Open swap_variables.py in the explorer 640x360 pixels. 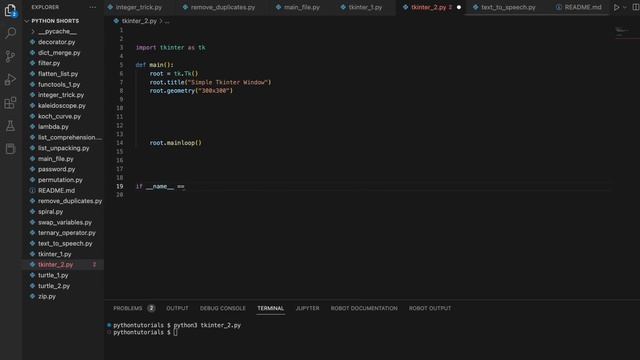click(x=64, y=222)
